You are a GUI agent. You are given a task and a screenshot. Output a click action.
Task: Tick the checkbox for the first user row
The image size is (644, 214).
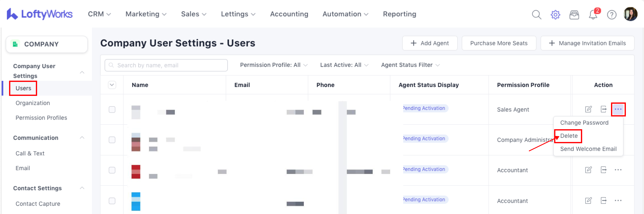click(112, 109)
